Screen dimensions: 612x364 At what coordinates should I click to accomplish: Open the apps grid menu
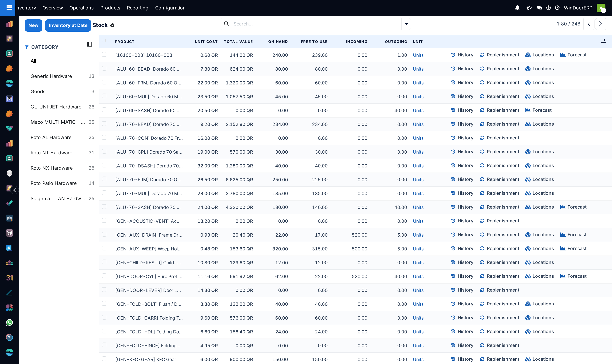(x=9, y=8)
